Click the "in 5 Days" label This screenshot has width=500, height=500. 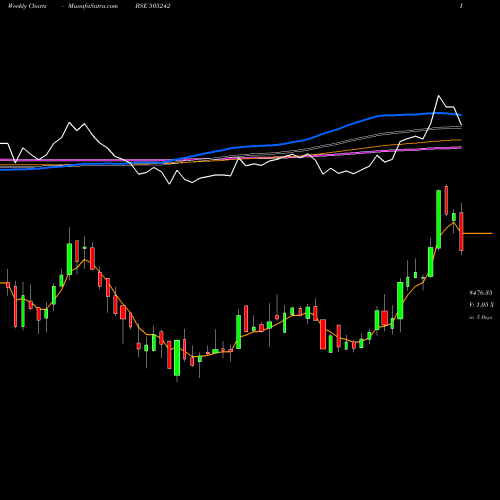(x=480, y=317)
